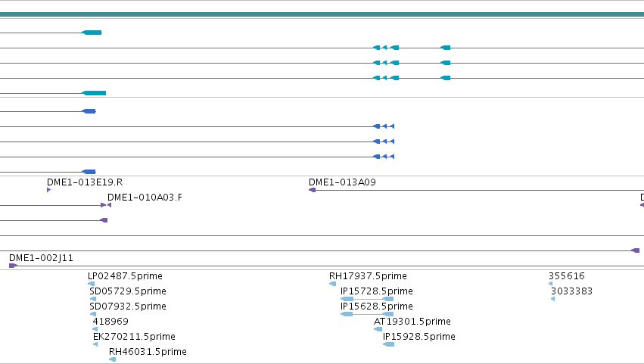Click the EST glyph under RH17937.5prime
The image size is (644, 364).
[x=333, y=284]
